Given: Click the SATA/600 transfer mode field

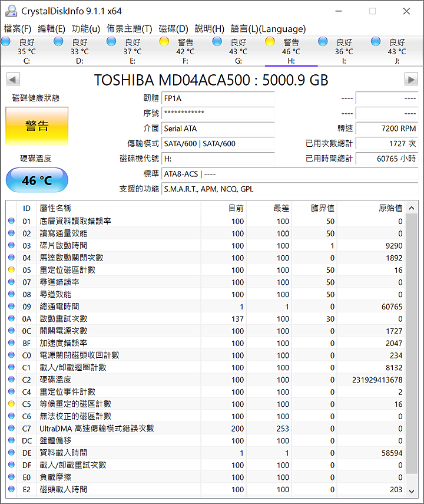Looking at the screenshot, I should (x=218, y=144).
